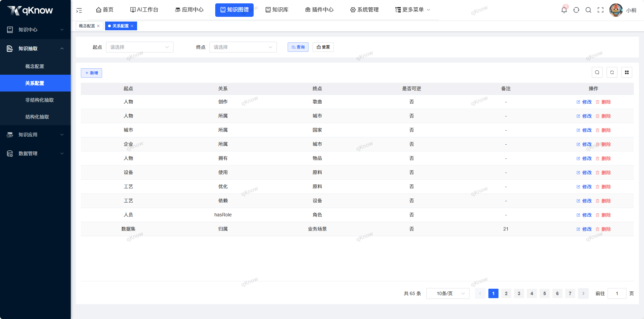Click the refresh icon in top header
The width and height of the screenshot is (644, 319).
click(576, 10)
